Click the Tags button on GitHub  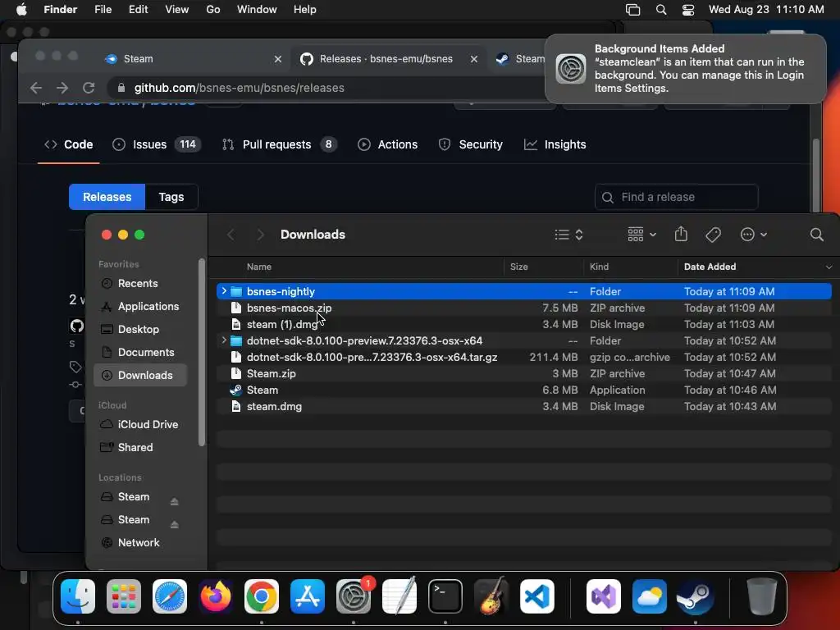[171, 197]
